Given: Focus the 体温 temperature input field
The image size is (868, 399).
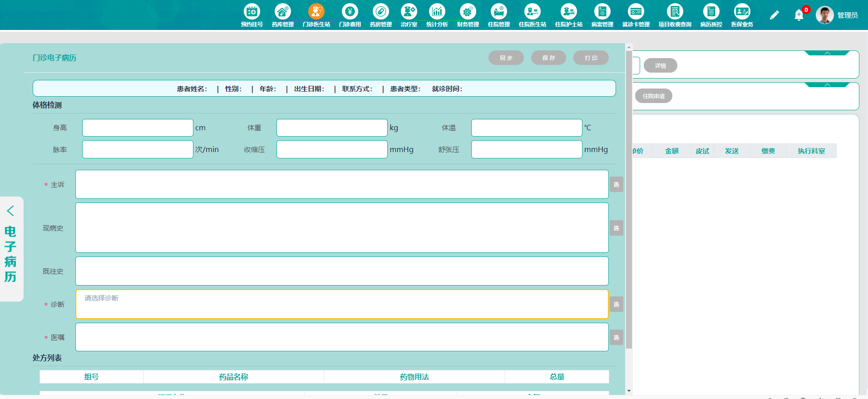Looking at the screenshot, I should tap(527, 128).
